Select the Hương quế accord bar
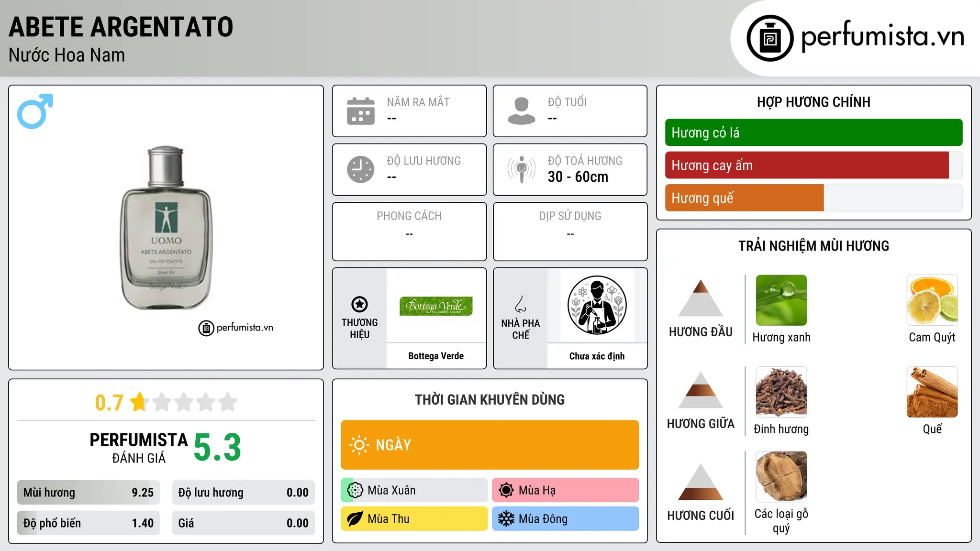This screenshot has height=551, width=980. pos(813,198)
